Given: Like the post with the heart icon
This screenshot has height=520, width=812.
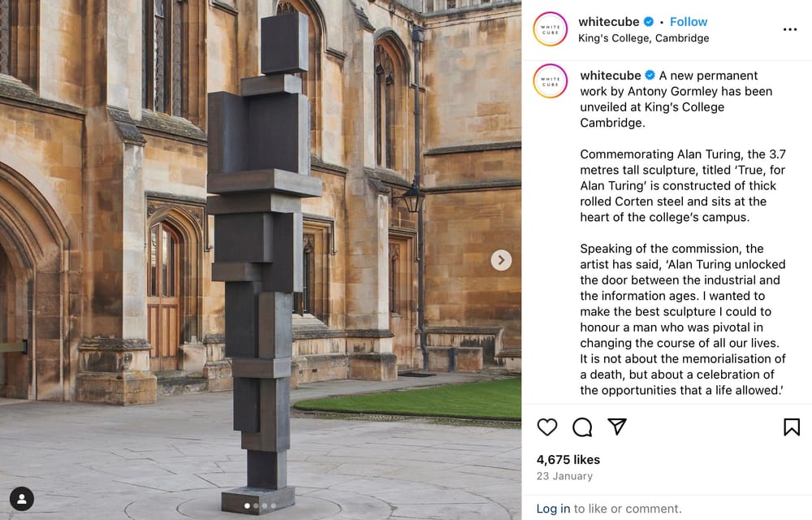Looking at the screenshot, I should tap(547, 427).
